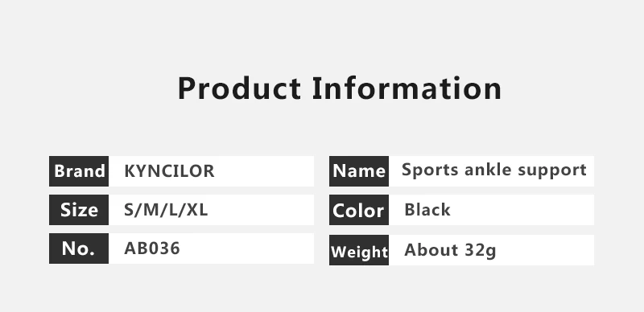Click the S/M/L/XL size value

tap(166, 210)
